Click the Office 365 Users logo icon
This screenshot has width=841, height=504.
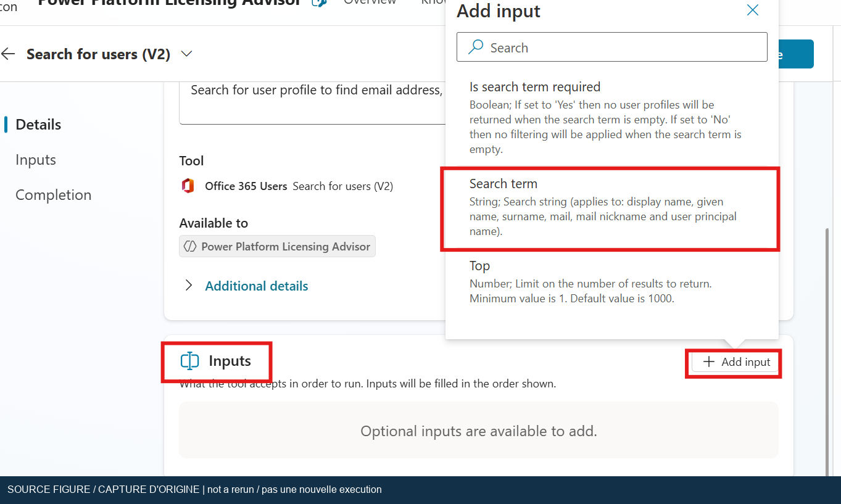(x=188, y=186)
